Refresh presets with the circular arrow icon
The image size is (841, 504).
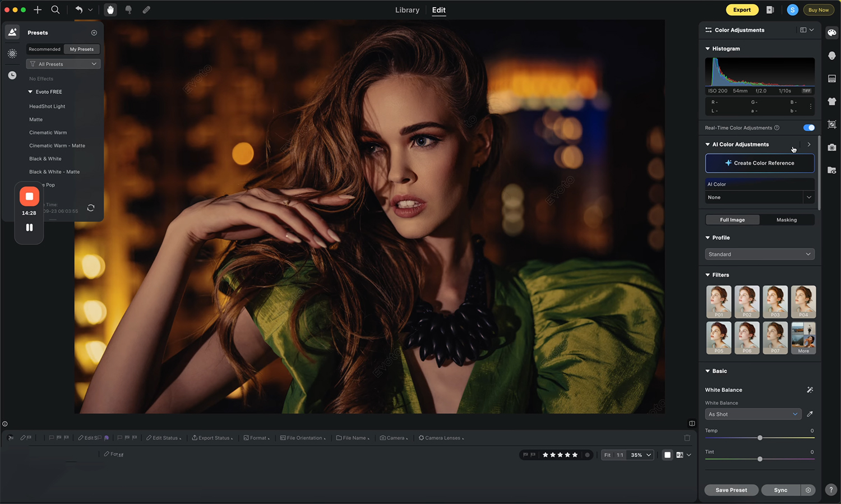[91, 208]
